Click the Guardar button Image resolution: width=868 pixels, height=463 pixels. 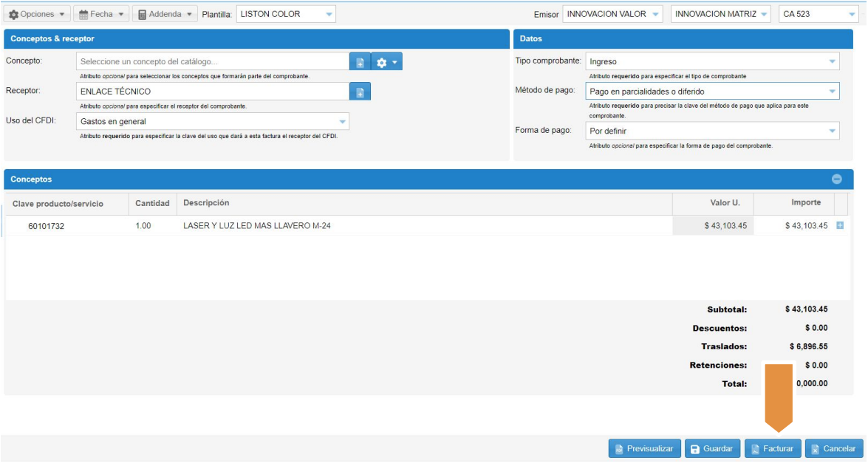click(x=712, y=448)
